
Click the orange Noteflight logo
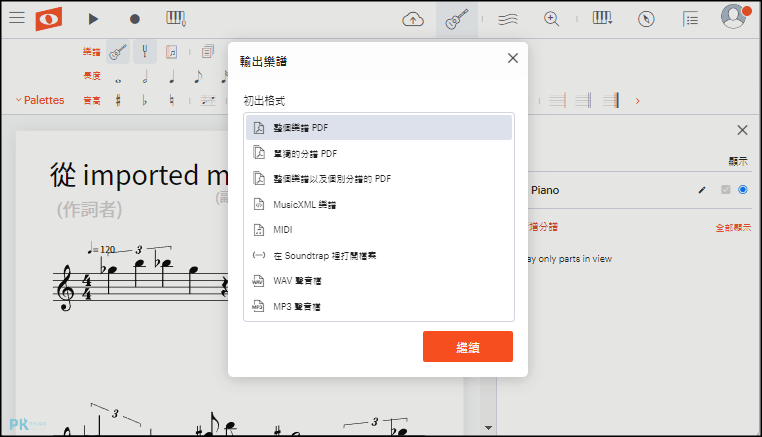(x=49, y=19)
